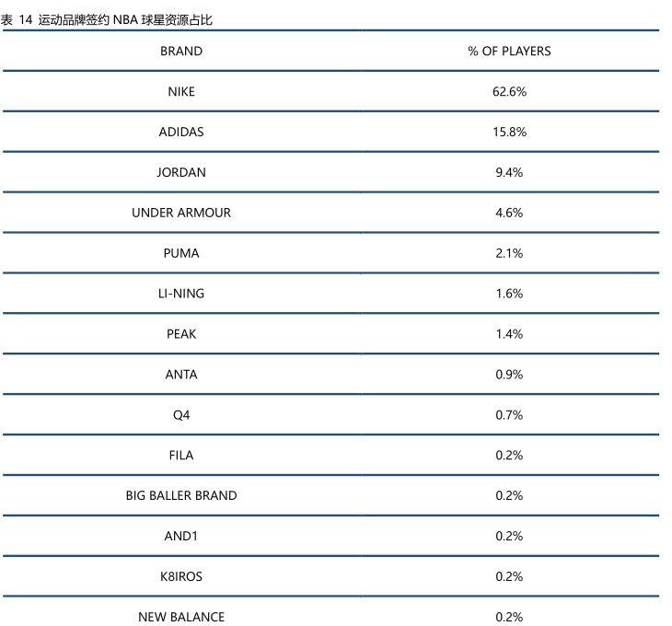This screenshot has width=672, height=626.
Task: Select the NIKE brand cell
Action: 181,92
